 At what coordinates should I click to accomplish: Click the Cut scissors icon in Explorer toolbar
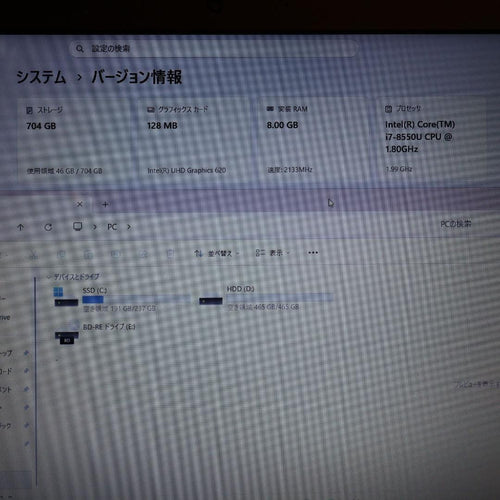pos(33,255)
